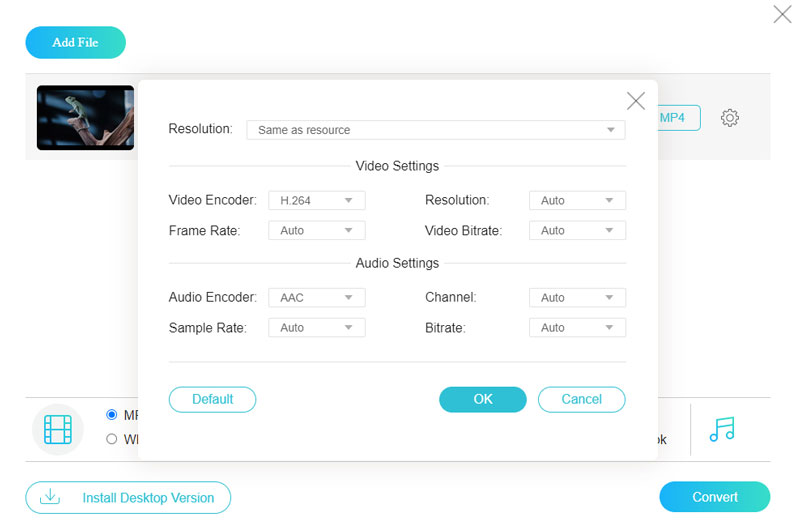Click the settings gear icon
Screen dimensions: 800x532
[730, 118]
